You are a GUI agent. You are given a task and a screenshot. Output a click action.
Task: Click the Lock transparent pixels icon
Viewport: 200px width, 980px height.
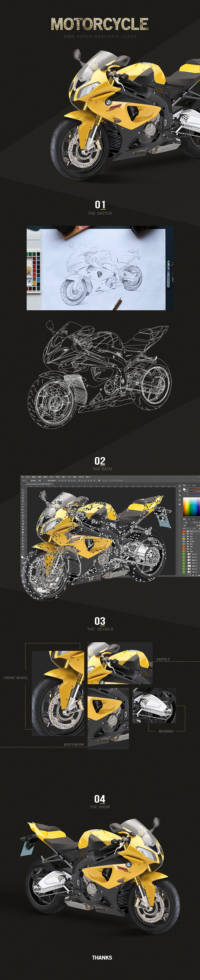(x=187, y=528)
